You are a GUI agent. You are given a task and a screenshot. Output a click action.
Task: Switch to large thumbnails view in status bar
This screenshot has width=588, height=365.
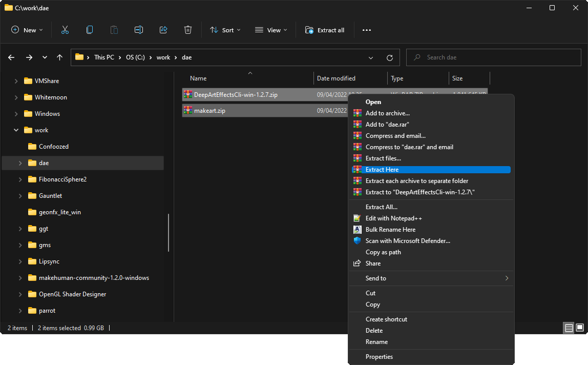[580, 328]
